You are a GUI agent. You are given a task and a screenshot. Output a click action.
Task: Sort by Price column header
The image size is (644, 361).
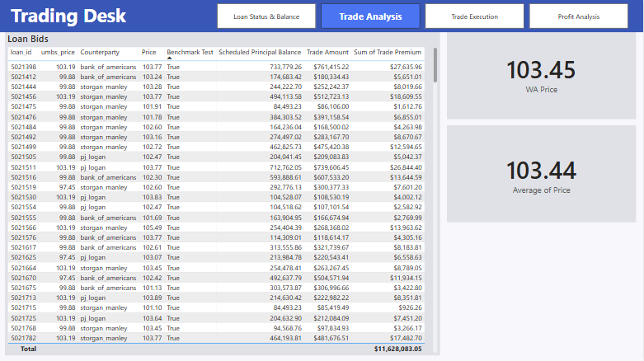click(x=148, y=52)
